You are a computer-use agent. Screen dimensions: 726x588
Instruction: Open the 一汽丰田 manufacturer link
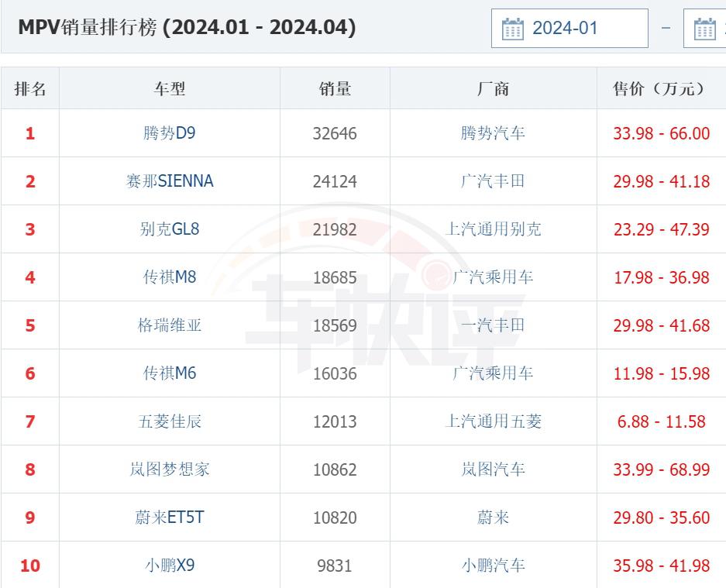pyautogui.click(x=493, y=325)
